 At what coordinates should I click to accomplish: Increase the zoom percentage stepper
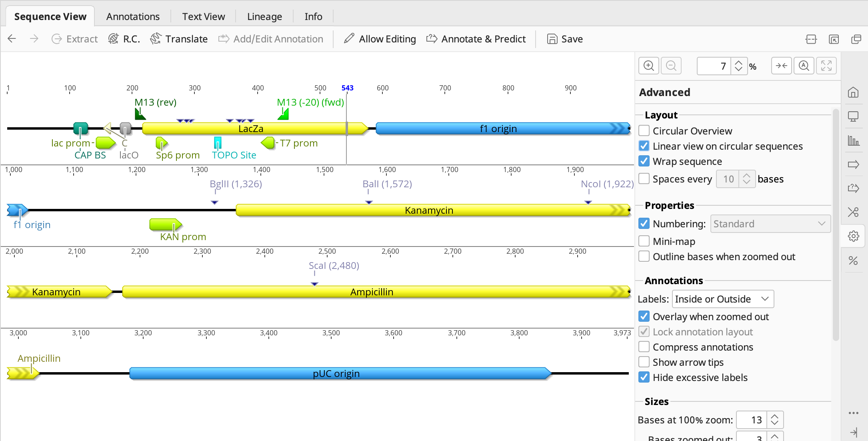click(x=739, y=62)
